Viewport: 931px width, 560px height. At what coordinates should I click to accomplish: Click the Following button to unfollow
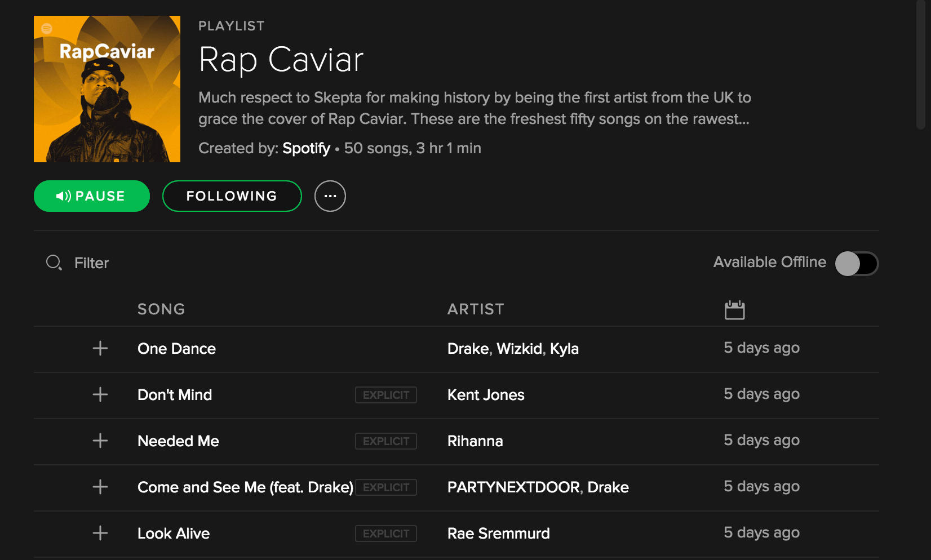[232, 196]
